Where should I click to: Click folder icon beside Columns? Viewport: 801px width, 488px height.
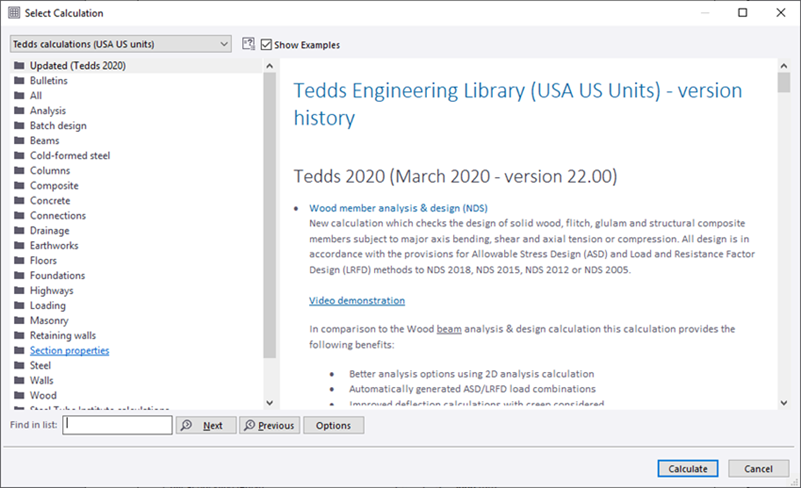19,171
